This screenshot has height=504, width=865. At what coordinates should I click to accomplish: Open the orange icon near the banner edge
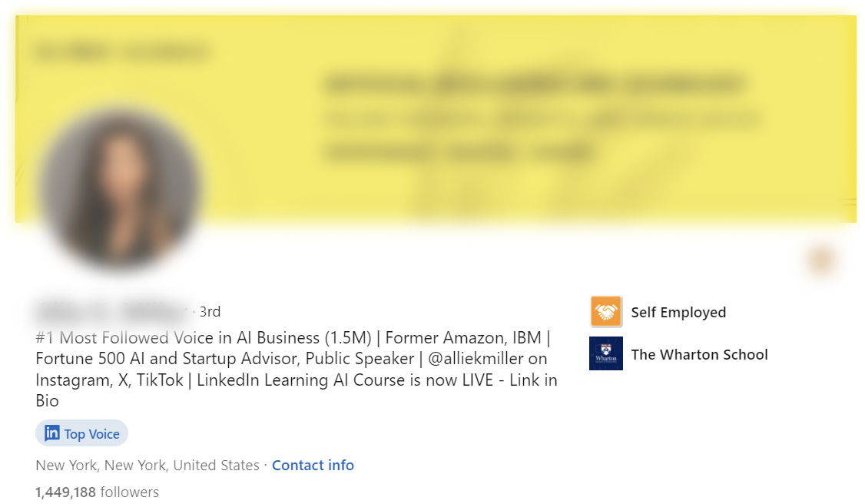(x=819, y=260)
